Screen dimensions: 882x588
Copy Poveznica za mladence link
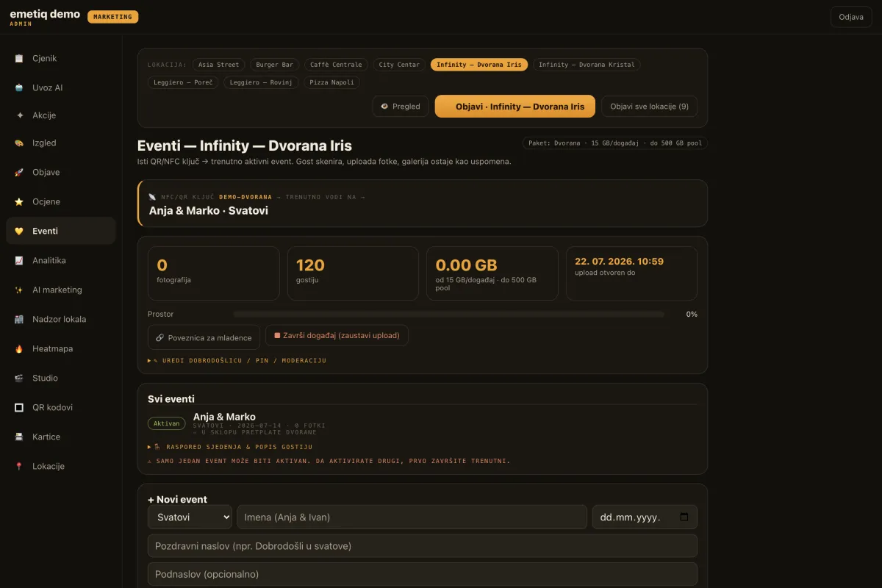204,337
